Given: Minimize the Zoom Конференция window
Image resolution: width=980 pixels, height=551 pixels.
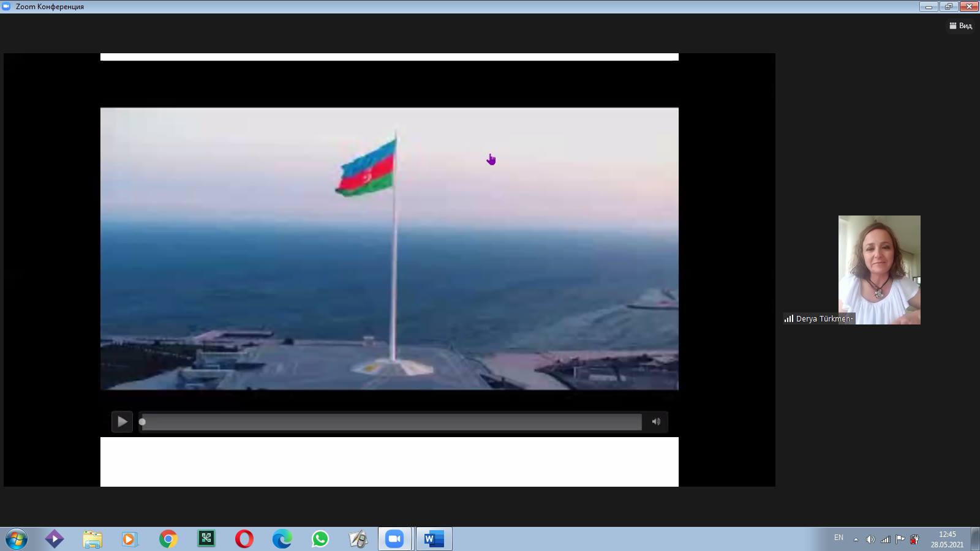Looking at the screenshot, I should pos(929,7).
